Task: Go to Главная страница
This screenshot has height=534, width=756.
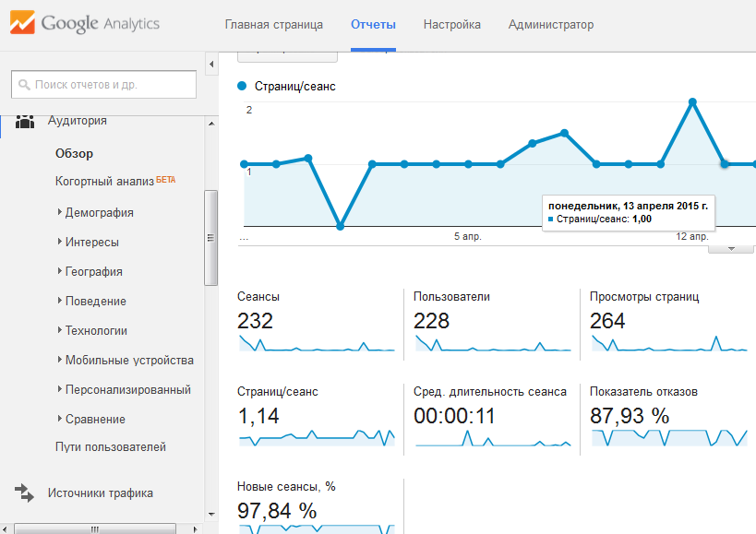Action: pyautogui.click(x=274, y=25)
